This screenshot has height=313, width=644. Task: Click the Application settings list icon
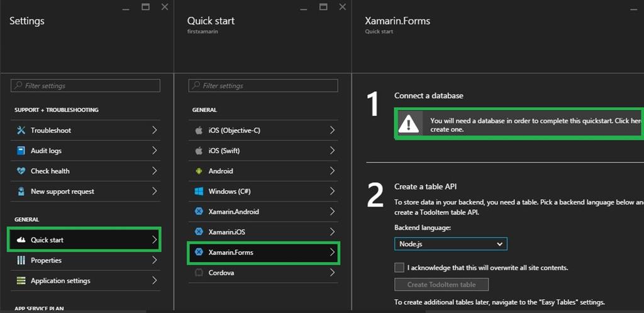click(x=20, y=281)
